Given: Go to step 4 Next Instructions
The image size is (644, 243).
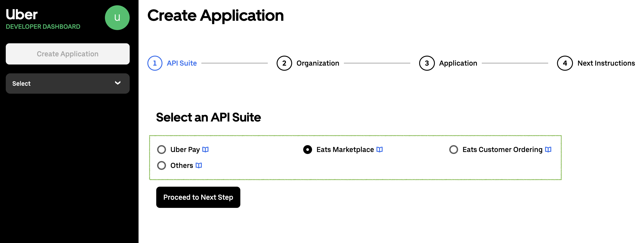Looking at the screenshot, I should pos(596,63).
